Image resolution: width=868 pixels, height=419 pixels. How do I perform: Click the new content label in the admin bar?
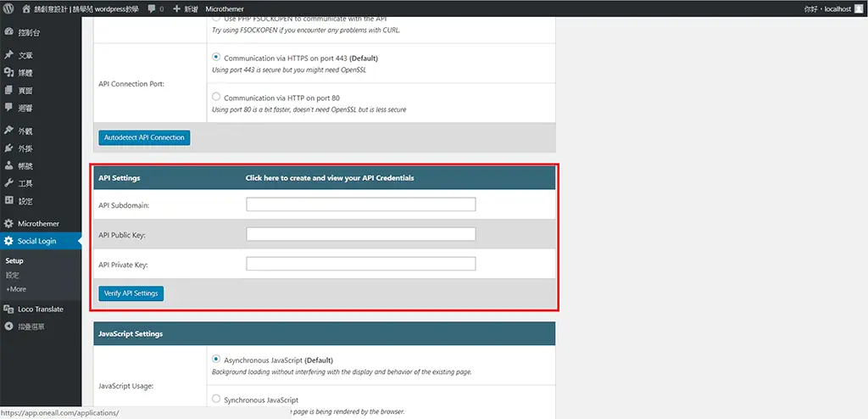190,8
